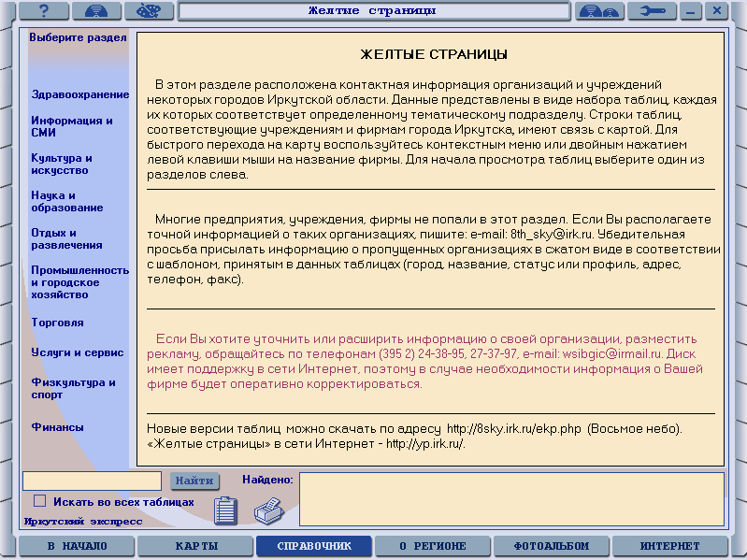
Task: Click the Найдено results box
Action: pos(511,499)
